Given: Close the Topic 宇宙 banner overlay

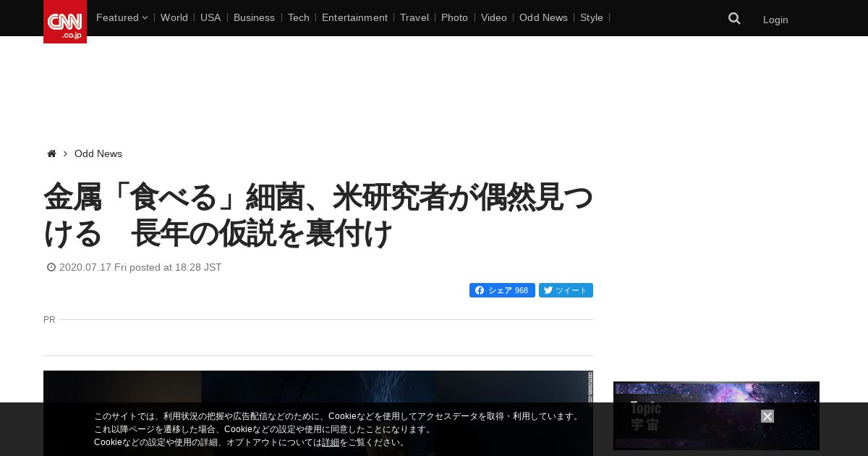Looking at the screenshot, I should coord(767,416).
